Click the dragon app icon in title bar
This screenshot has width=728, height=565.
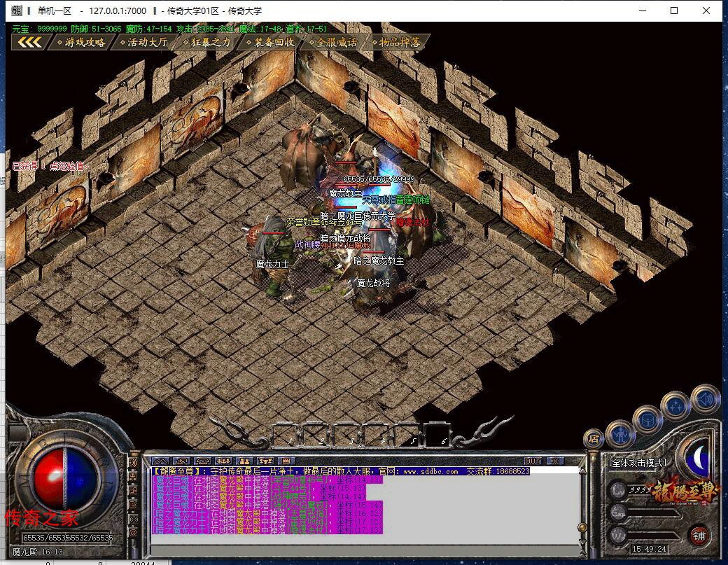[x=17, y=11]
